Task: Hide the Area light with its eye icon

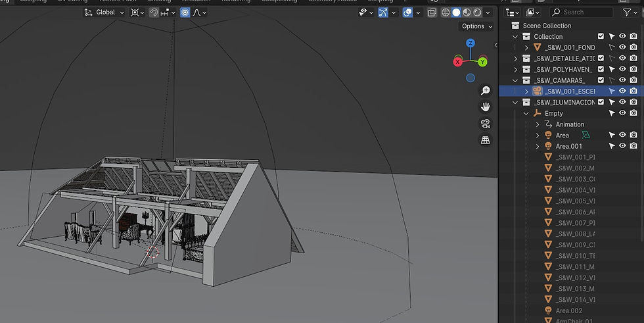Action: (622, 135)
